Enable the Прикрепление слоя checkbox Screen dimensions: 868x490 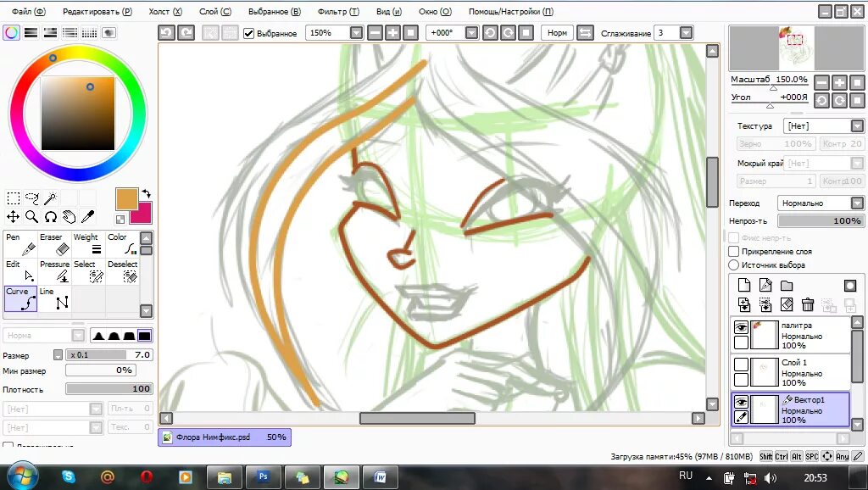733,252
